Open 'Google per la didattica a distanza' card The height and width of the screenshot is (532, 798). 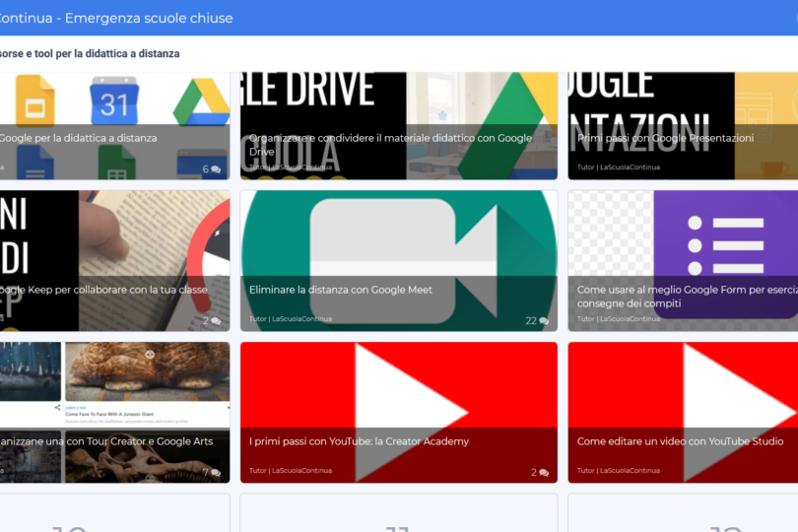[114, 126]
